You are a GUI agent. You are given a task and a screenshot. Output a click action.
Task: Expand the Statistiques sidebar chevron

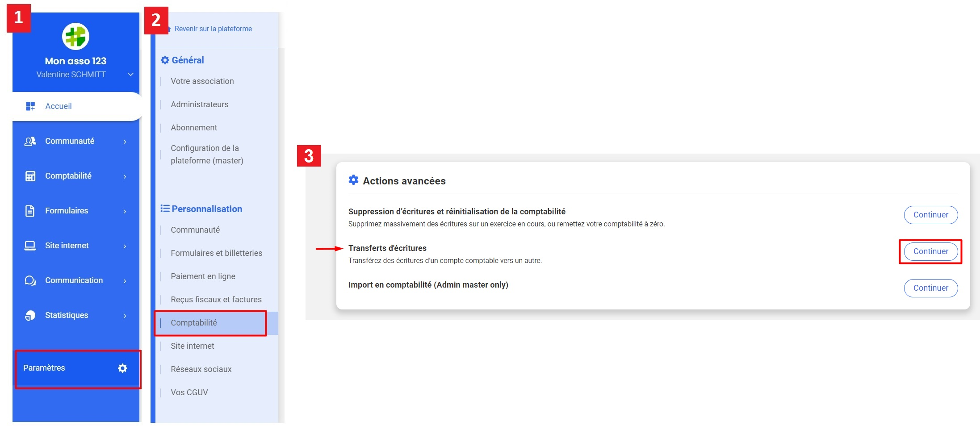click(x=125, y=316)
